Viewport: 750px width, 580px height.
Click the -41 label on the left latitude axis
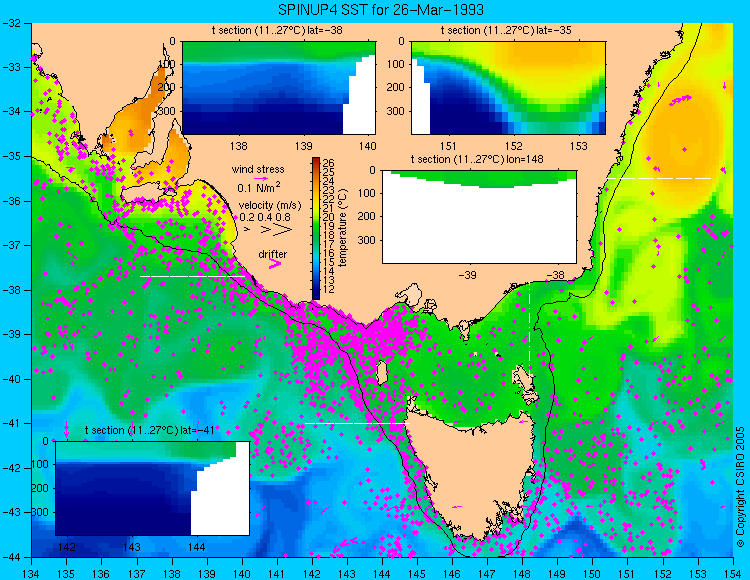tap(11, 423)
